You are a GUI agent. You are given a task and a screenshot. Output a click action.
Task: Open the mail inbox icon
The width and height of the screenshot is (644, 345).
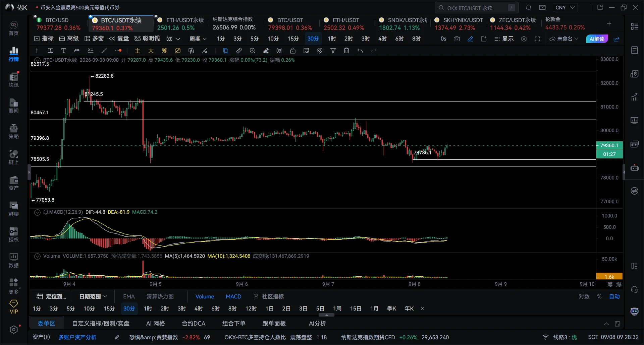542,7
